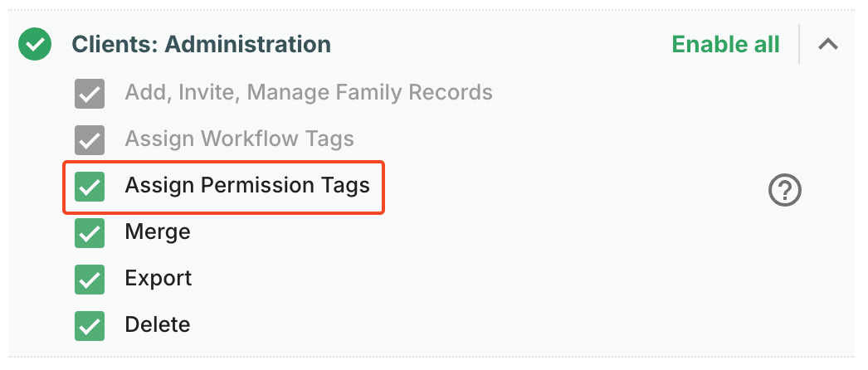Click the Assign Workflow Tags label text

[240, 139]
